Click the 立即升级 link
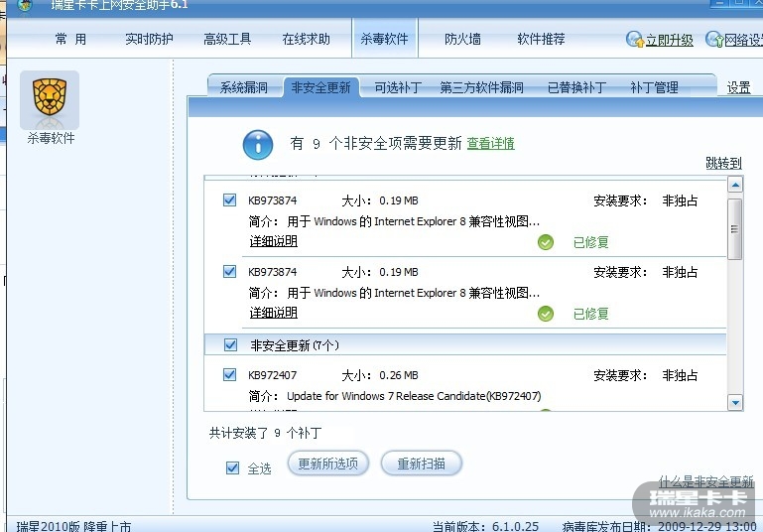The image size is (763, 532). click(670, 40)
